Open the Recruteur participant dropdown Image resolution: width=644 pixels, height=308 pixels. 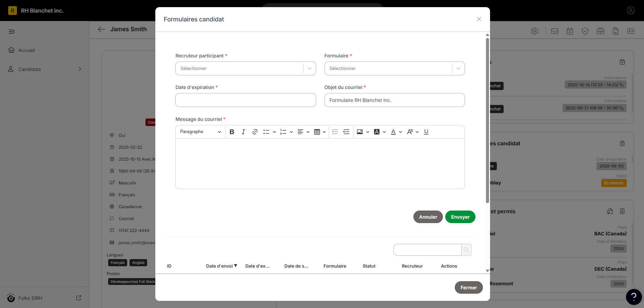(x=246, y=68)
